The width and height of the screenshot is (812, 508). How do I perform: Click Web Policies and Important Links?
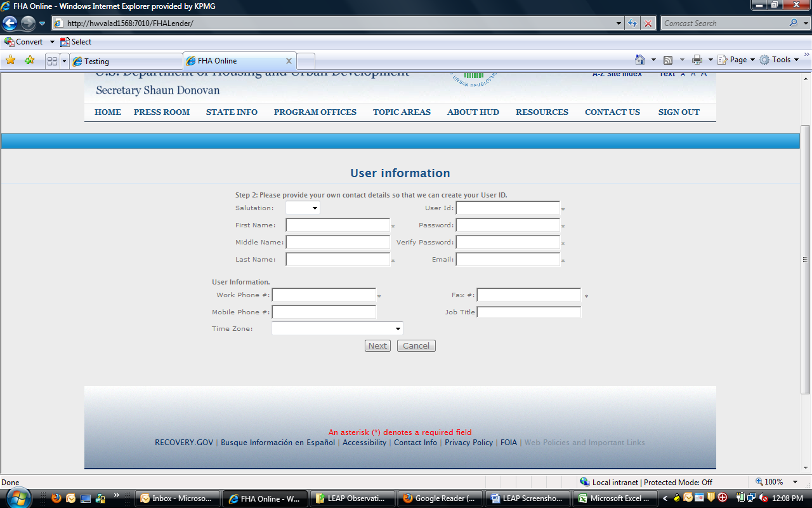pos(584,443)
